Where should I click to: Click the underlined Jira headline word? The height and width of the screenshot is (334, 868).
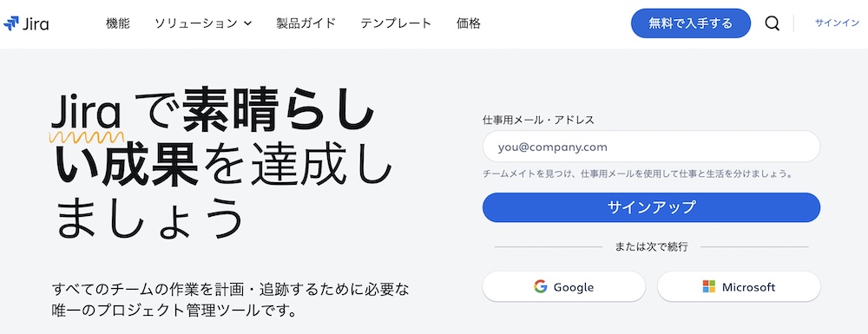coord(85,114)
